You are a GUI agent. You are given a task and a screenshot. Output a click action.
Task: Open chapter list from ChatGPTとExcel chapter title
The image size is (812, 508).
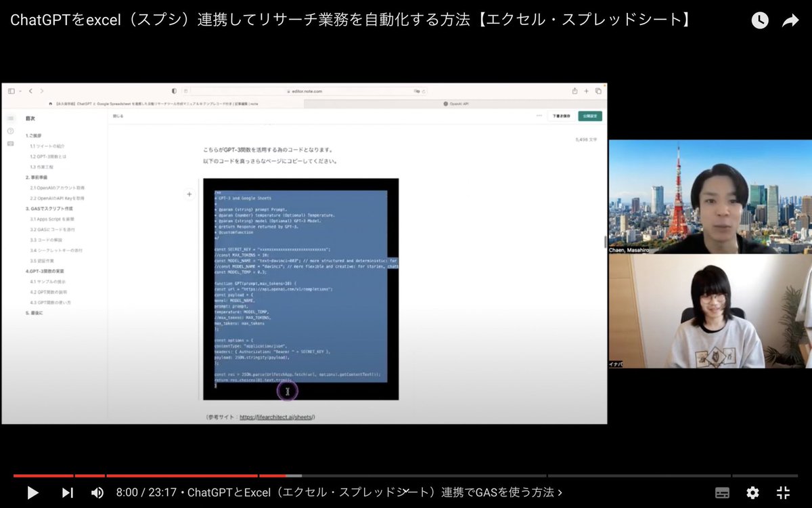point(374,492)
